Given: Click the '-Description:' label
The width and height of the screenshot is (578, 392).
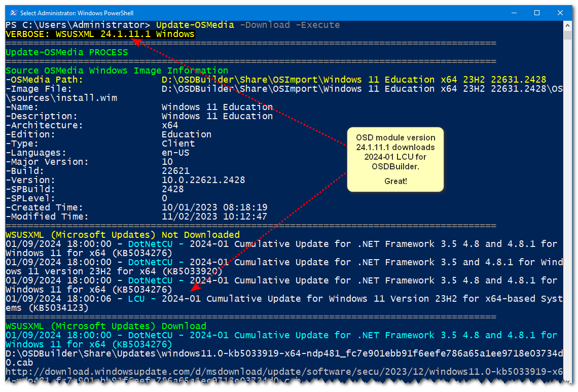Looking at the screenshot, I should [42, 116].
